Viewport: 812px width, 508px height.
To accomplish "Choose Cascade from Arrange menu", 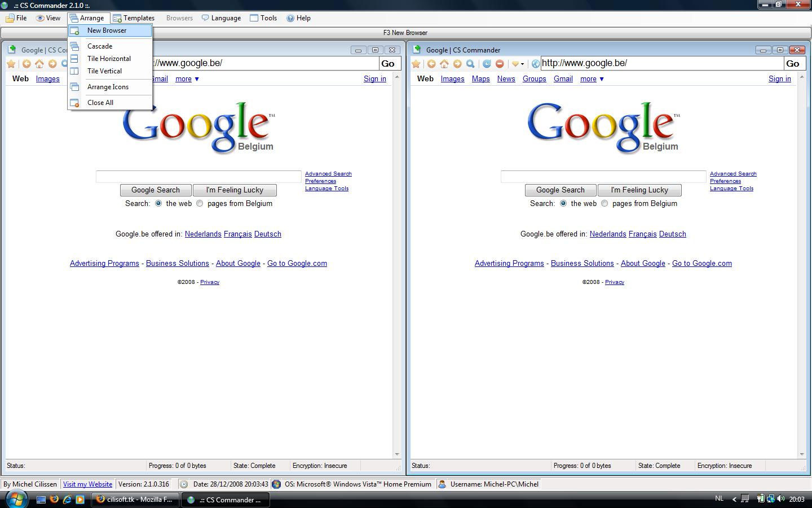I will pos(110,46).
